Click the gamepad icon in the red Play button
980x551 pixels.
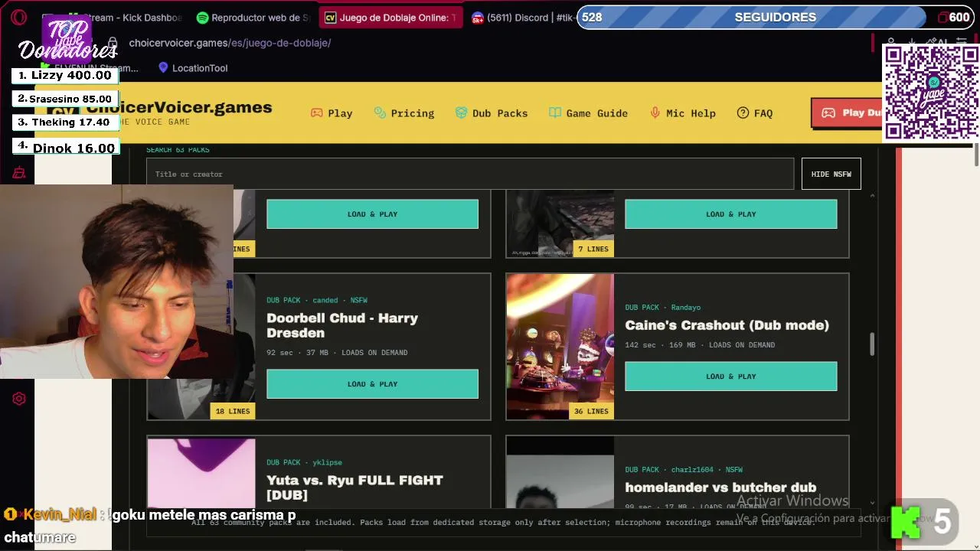point(828,112)
